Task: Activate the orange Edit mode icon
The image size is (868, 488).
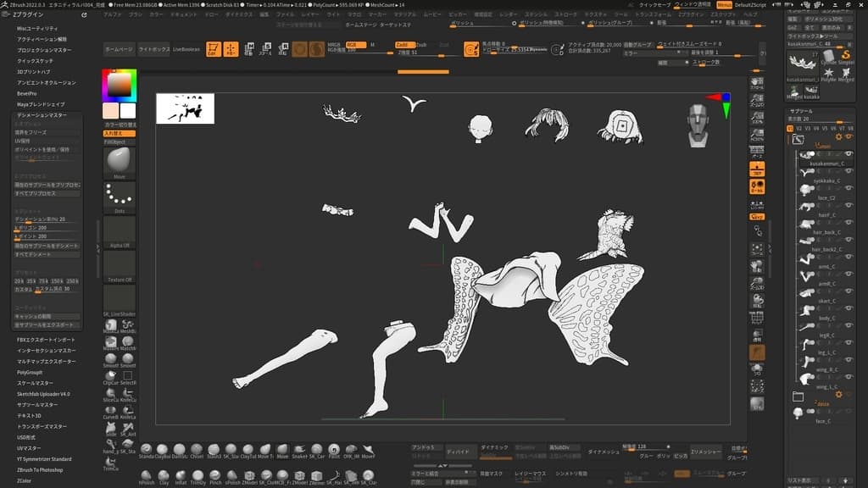Action: pos(214,49)
